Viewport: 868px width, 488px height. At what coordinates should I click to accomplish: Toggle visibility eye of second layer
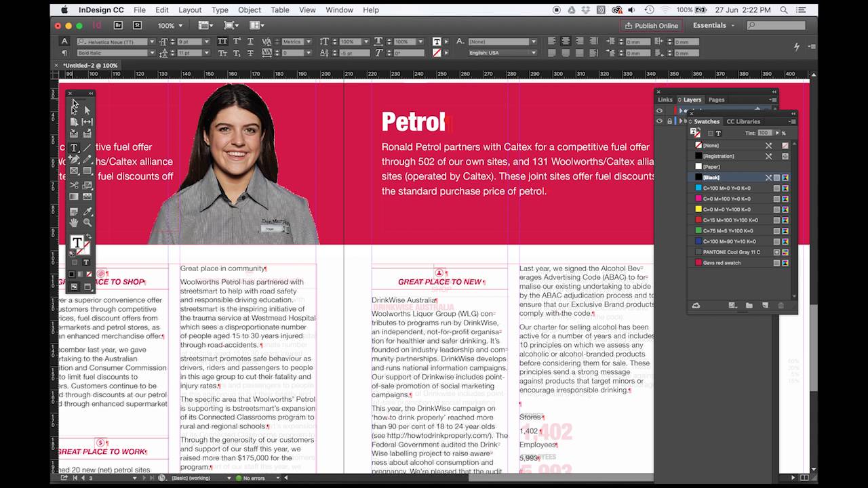[659, 121]
